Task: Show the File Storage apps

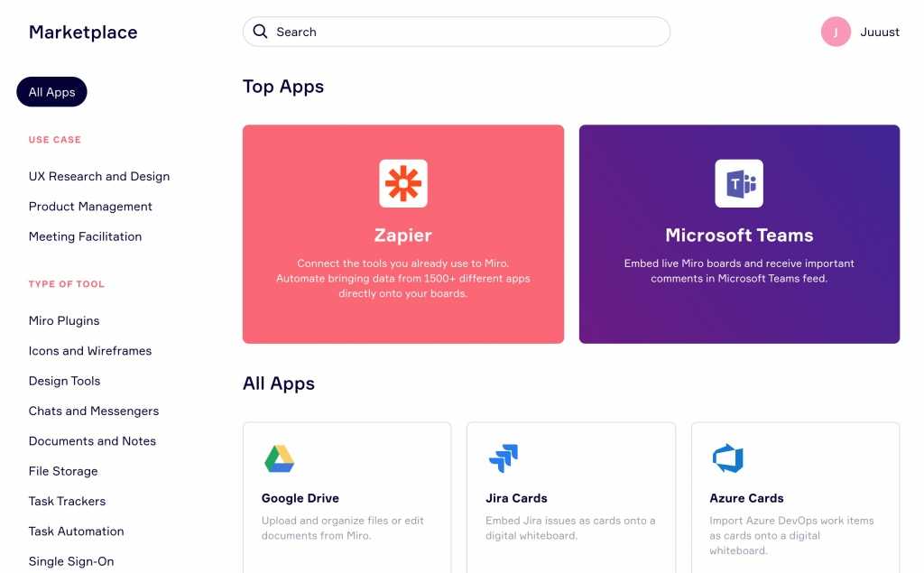Action: (63, 471)
